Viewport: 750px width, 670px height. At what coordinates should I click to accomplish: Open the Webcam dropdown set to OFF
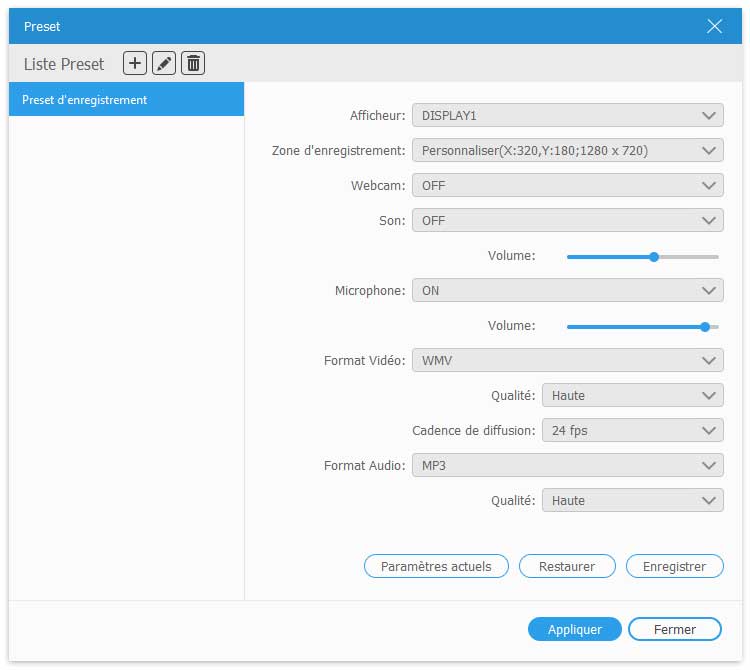click(x=567, y=186)
